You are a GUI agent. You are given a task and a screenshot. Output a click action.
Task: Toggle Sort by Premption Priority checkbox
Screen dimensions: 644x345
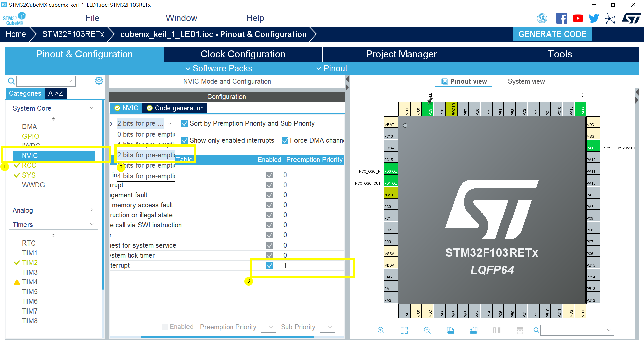(x=184, y=124)
